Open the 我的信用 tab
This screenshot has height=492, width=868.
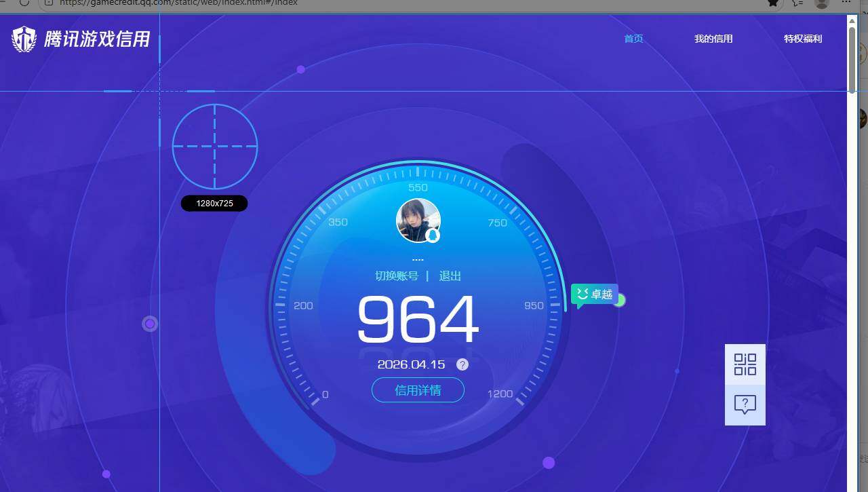click(713, 39)
